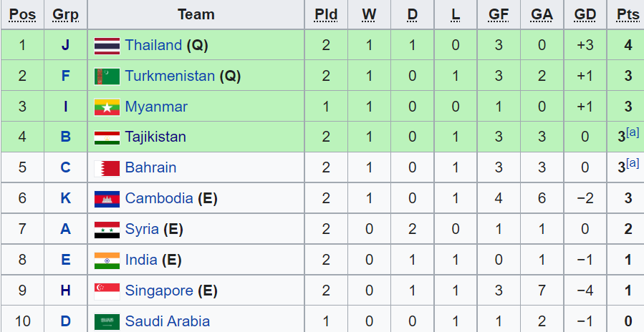Click the Bahrain flag icon

[x=107, y=168]
